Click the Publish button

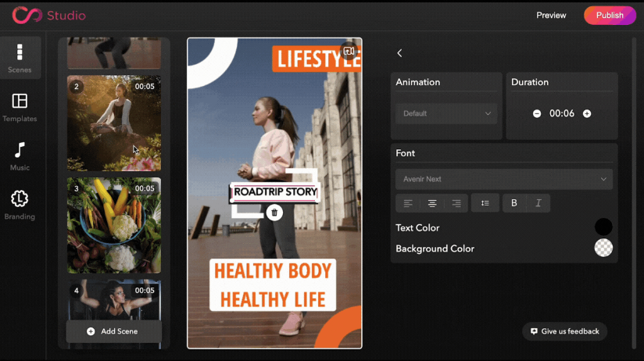coord(610,15)
